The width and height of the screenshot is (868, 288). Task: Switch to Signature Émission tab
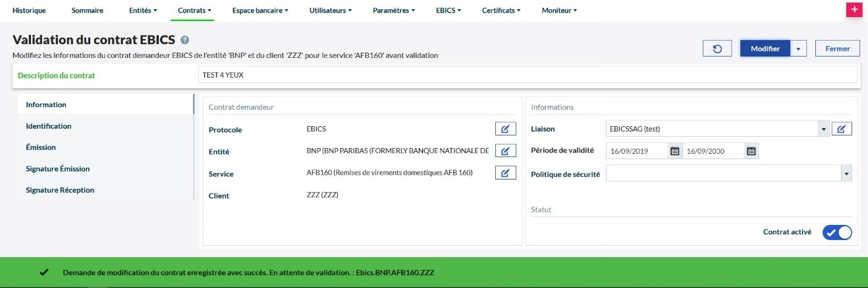coord(58,169)
